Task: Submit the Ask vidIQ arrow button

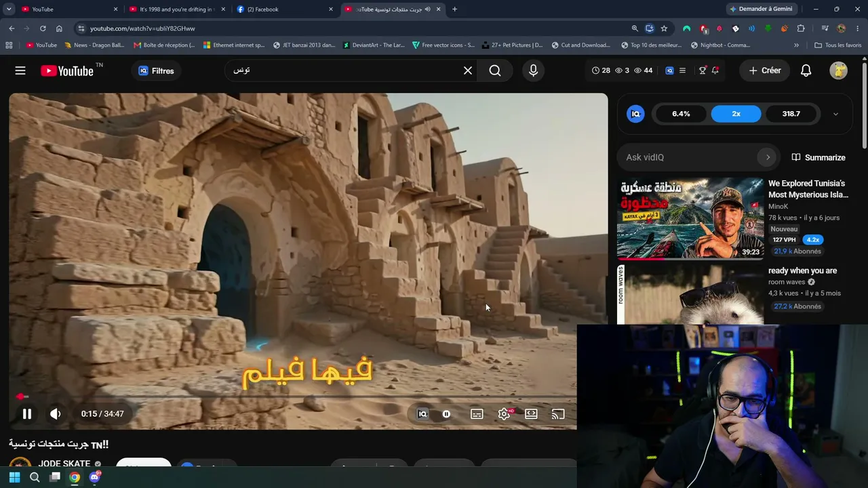Action: [768, 157]
